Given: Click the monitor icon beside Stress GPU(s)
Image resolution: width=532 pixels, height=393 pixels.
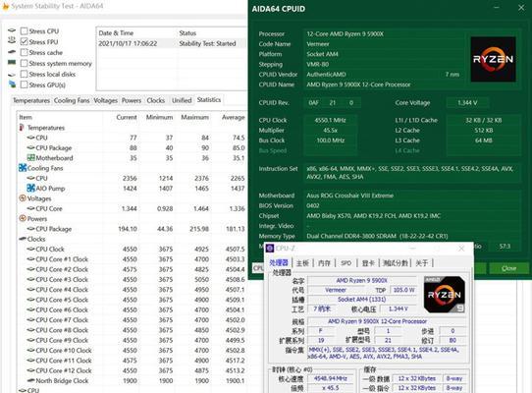Looking at the screenshot, I should (x=12, y=84).
